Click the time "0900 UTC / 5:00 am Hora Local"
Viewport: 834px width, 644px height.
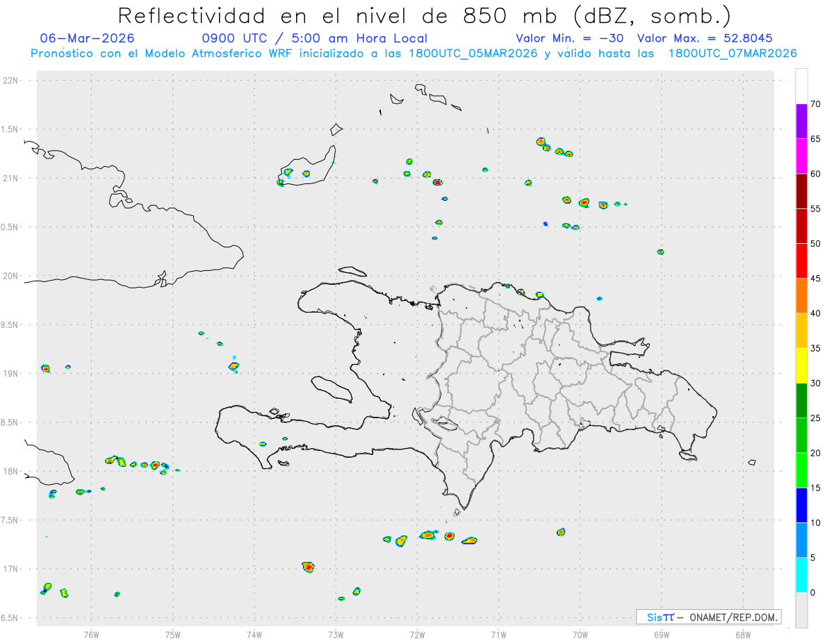(315, 38)
